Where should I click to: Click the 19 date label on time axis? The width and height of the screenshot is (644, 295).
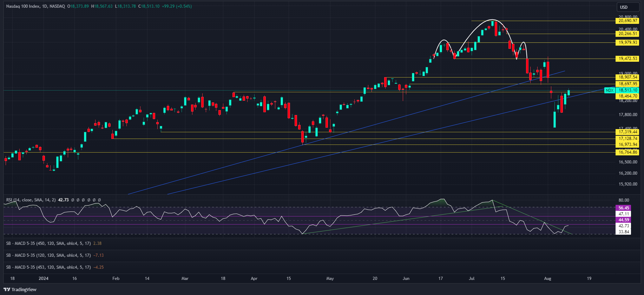(x=589, y=279)
